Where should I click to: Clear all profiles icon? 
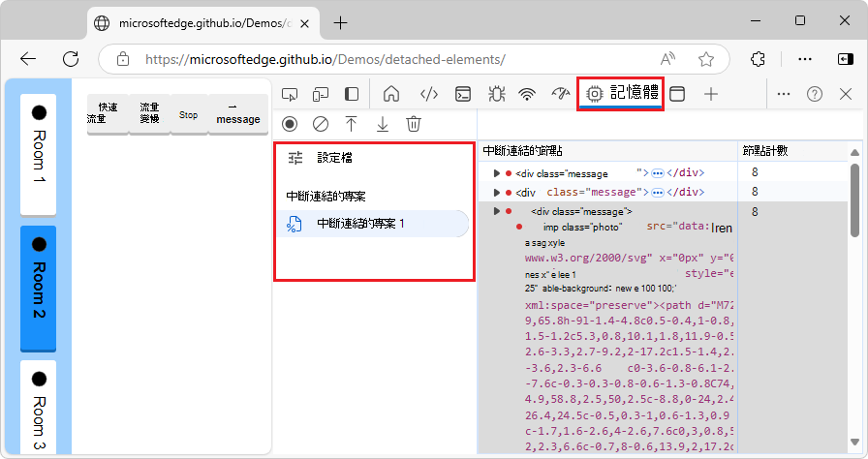(321, 124)
